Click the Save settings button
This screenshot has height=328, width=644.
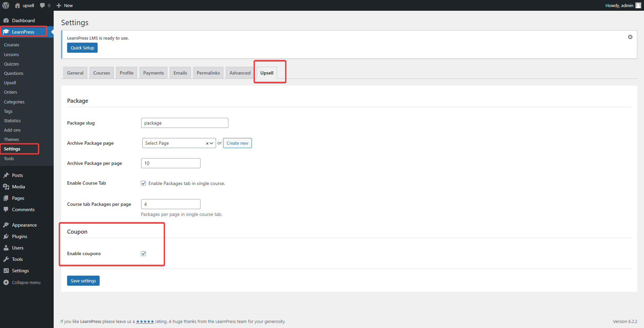[83, 281]
